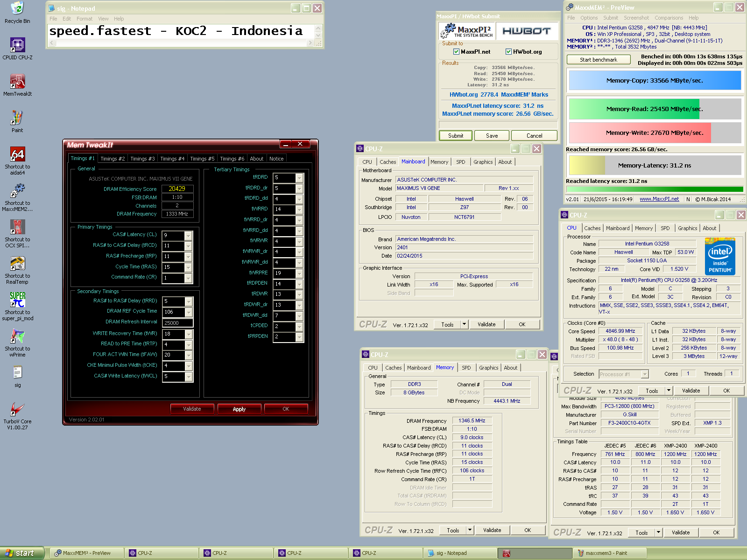
Task: Open WRITE Recovery Time (tWR) dropdown
Action: click(x=188, y=334)
